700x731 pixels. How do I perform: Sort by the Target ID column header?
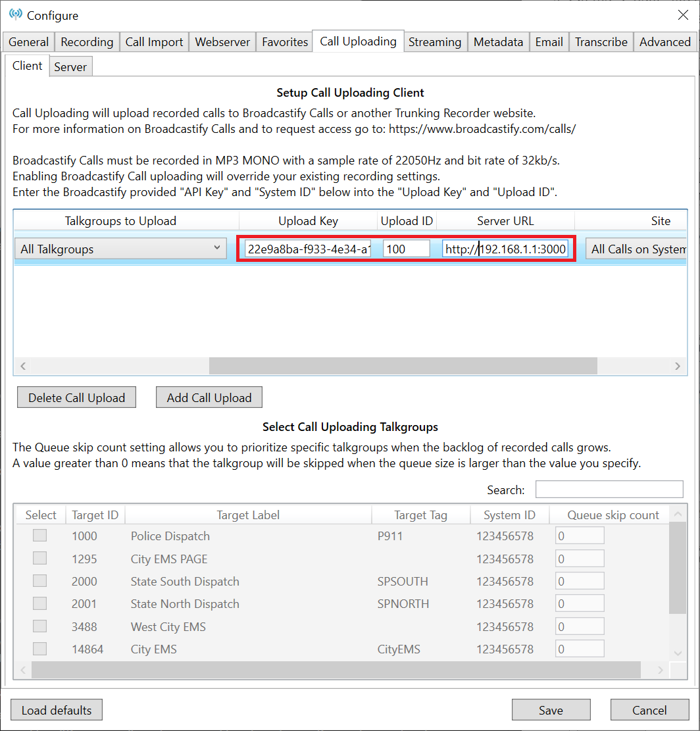(95, 515)
